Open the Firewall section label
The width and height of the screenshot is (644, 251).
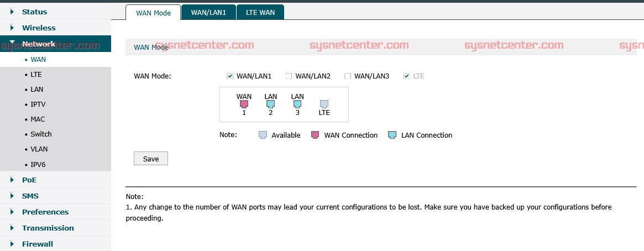(38, 244)
